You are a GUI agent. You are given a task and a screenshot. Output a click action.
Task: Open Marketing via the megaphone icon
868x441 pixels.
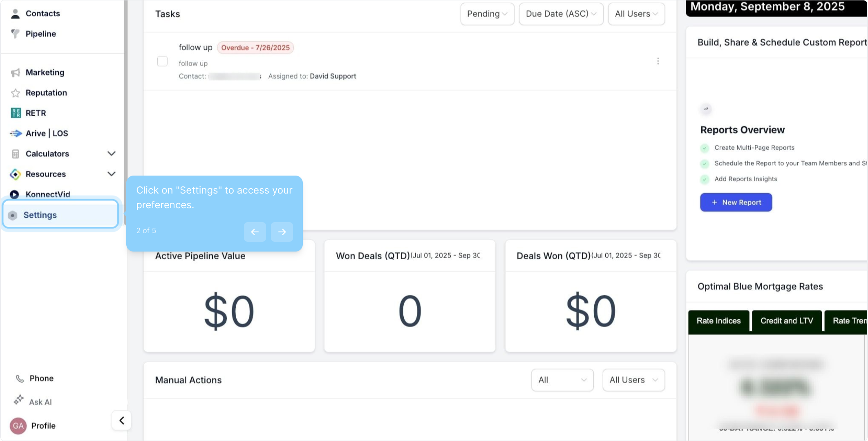coord(15,73)
